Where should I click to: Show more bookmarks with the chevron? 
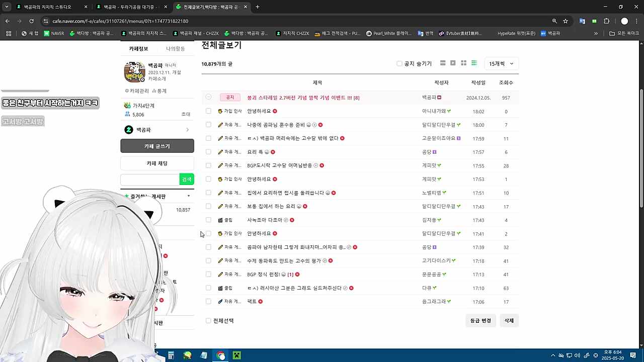[x=596, y=33]
